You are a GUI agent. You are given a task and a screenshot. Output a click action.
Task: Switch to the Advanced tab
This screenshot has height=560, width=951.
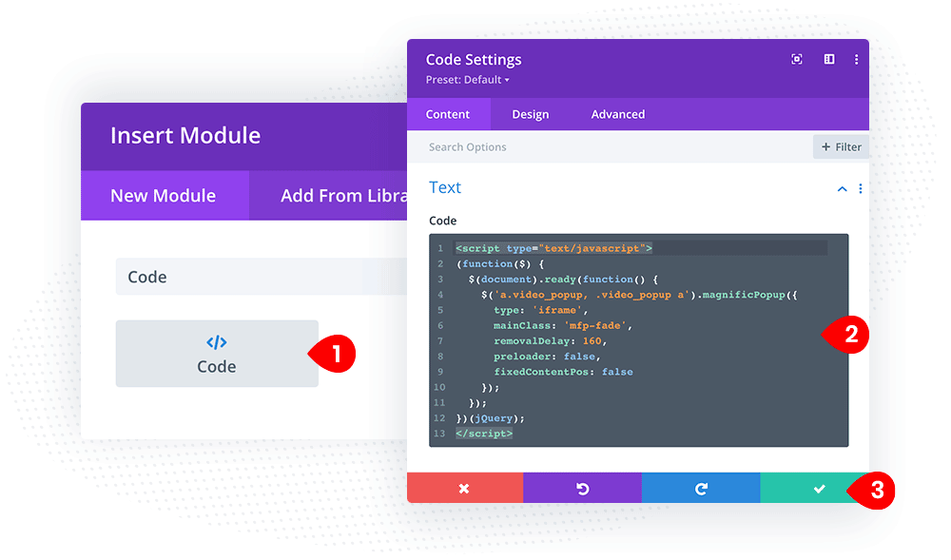tap(617, 113)
